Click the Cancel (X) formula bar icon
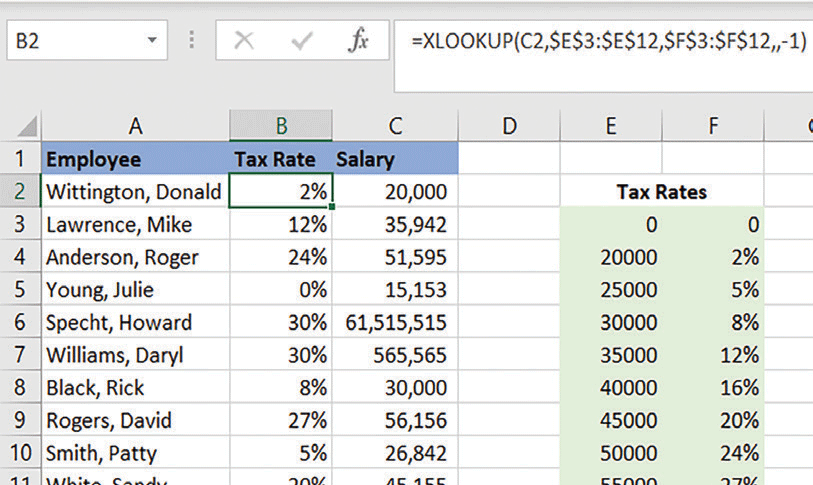This screenshot has width=813, height=485. (244, 42)
